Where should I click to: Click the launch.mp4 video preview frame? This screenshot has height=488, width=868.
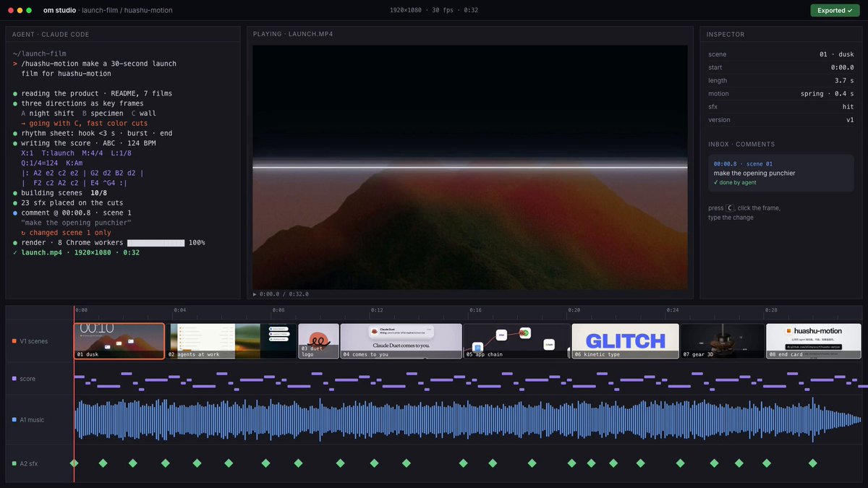pos(470,168)
